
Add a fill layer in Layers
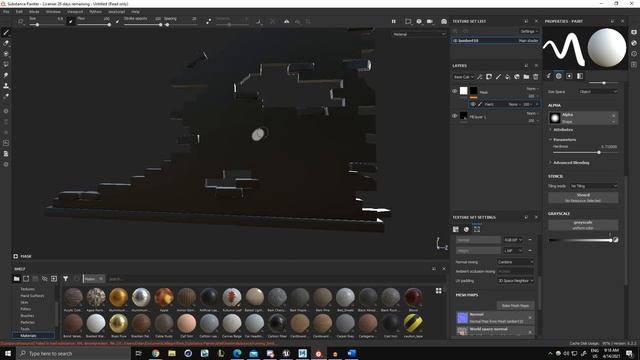507,77
